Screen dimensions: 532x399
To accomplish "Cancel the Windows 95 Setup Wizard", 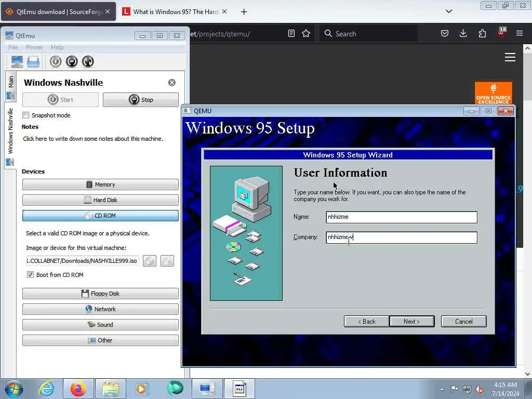I will pyautogui.click(x=464, y=321).
